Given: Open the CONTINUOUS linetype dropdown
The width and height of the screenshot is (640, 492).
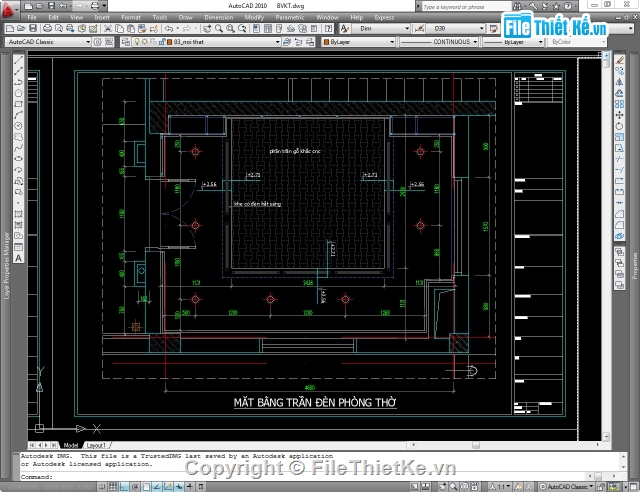Looking at the screenshot, I should pos(475,42).
